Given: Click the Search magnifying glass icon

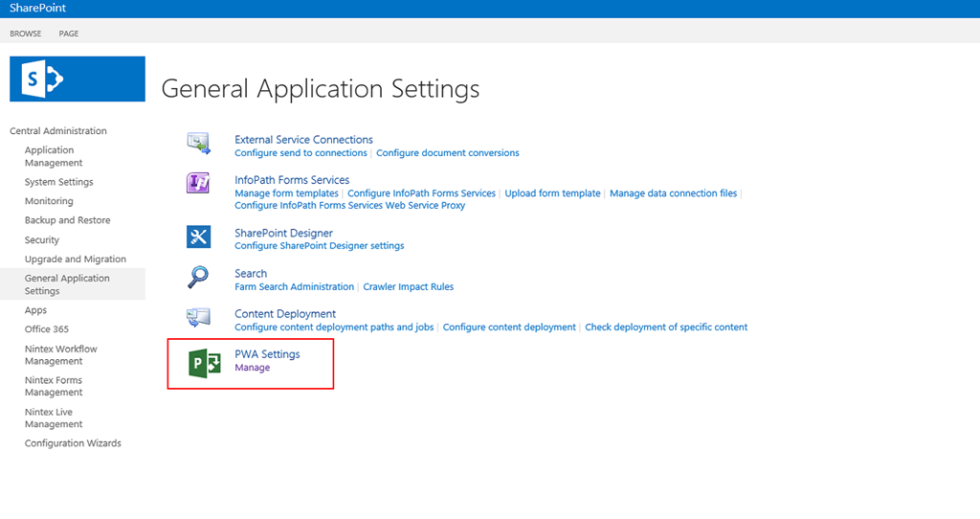Looking at the screenshot, I should tap(198, 277).
